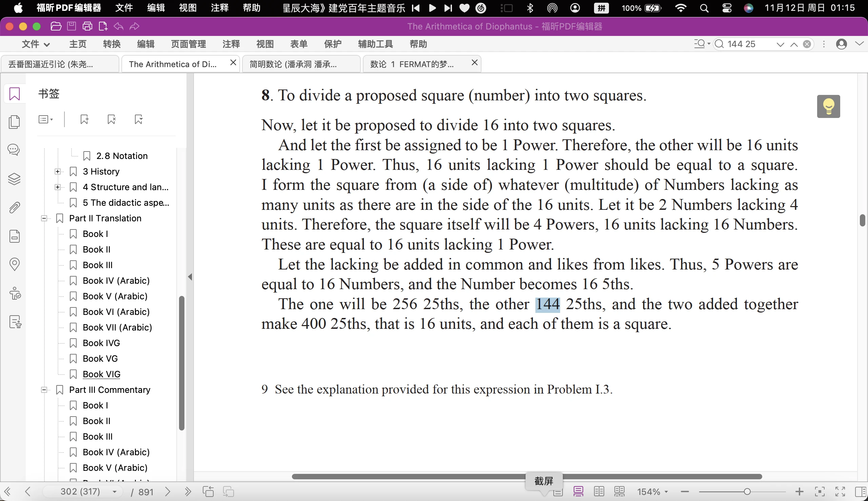Open the digital signatures panel icon

pyautogui.click(x=15, y=322)
